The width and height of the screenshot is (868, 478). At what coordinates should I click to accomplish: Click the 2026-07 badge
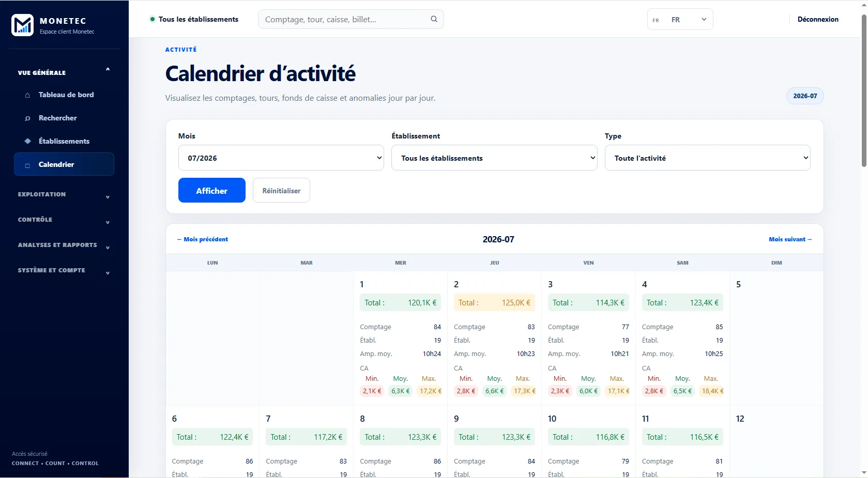pyautogui.click(x=805, y=96)
